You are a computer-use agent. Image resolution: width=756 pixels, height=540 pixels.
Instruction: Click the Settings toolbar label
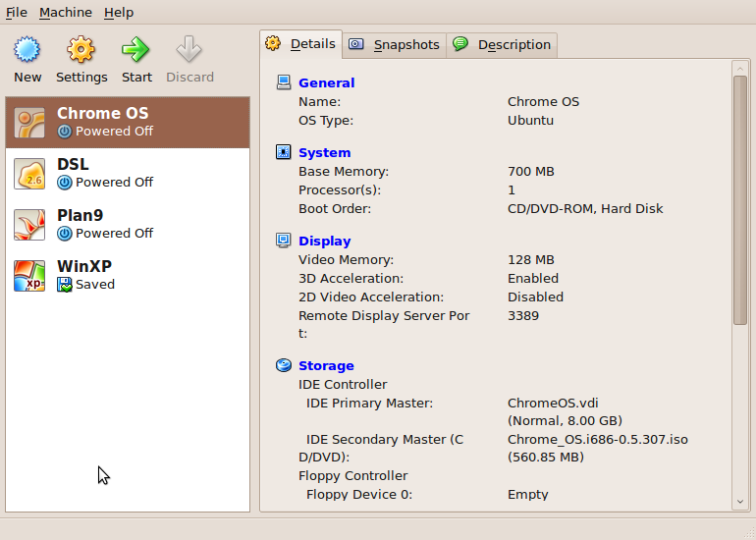81,78
